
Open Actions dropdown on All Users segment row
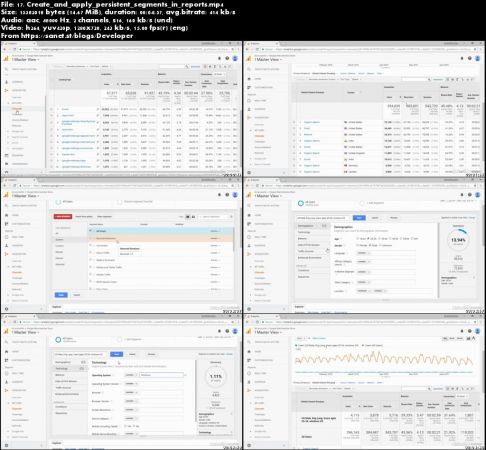215,231
